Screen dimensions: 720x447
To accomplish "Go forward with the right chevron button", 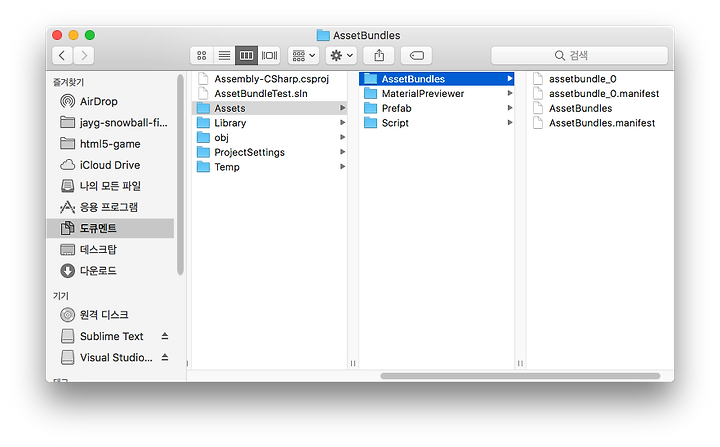I will 84,56.
